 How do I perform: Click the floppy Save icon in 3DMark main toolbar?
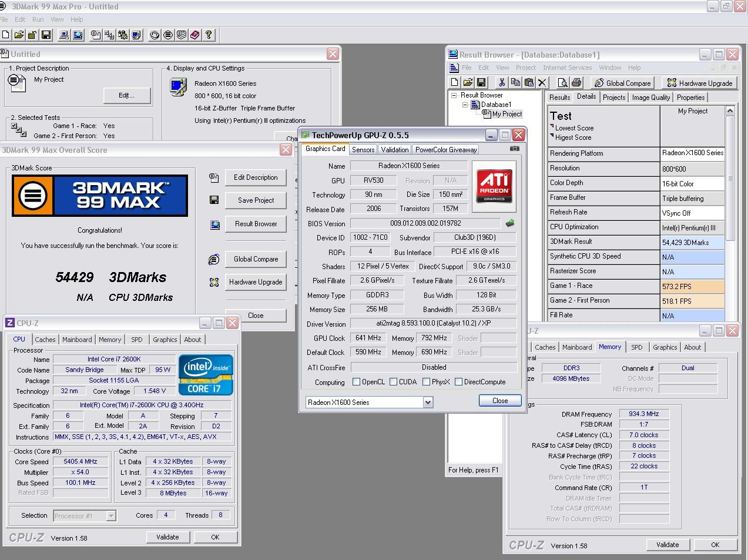[x=46, y=35]
